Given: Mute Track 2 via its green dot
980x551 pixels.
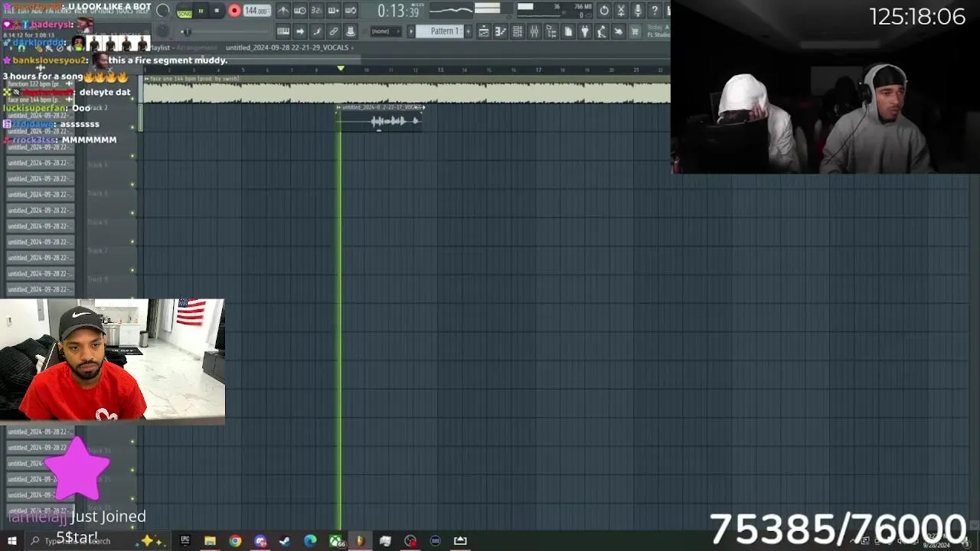Looking at the screenshot, I should tap(132, 127).
